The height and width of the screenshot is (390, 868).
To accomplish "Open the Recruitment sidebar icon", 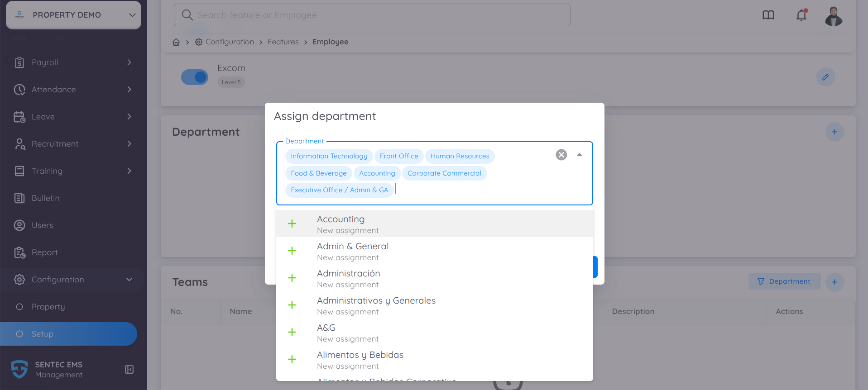I will tap(19, 143).
